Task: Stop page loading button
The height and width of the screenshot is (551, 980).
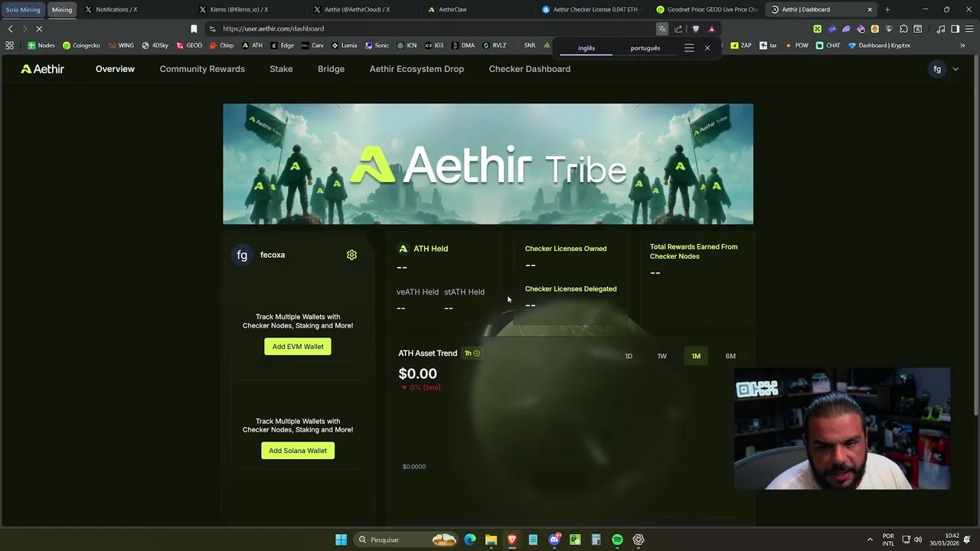Action: (x=39, y=29)
